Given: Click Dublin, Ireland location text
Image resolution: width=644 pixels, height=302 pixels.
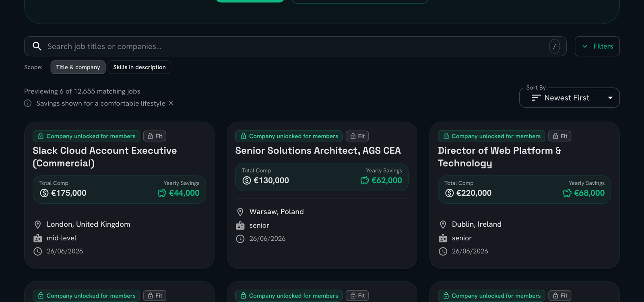Looking at the screenshot, I should (477, 224).
